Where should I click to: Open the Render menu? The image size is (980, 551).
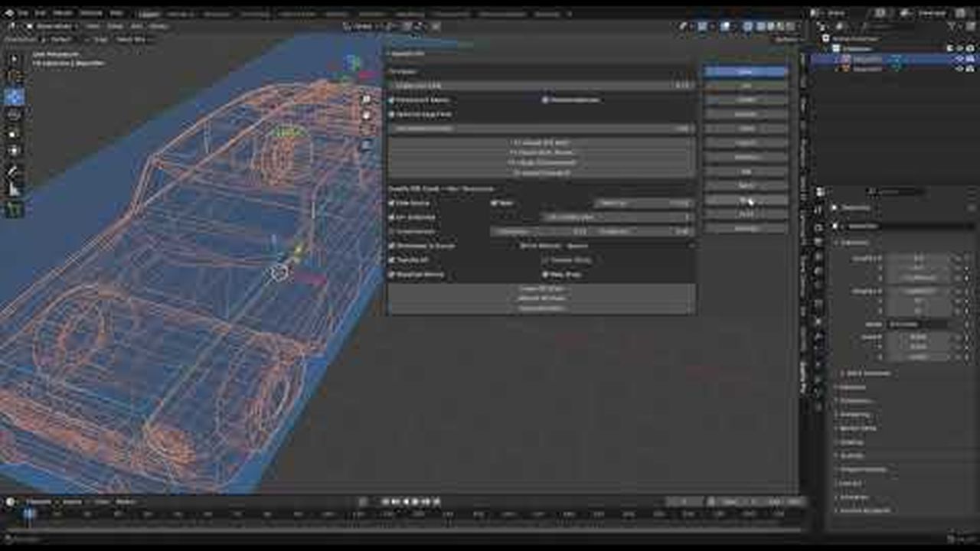[x=63, y=13]
